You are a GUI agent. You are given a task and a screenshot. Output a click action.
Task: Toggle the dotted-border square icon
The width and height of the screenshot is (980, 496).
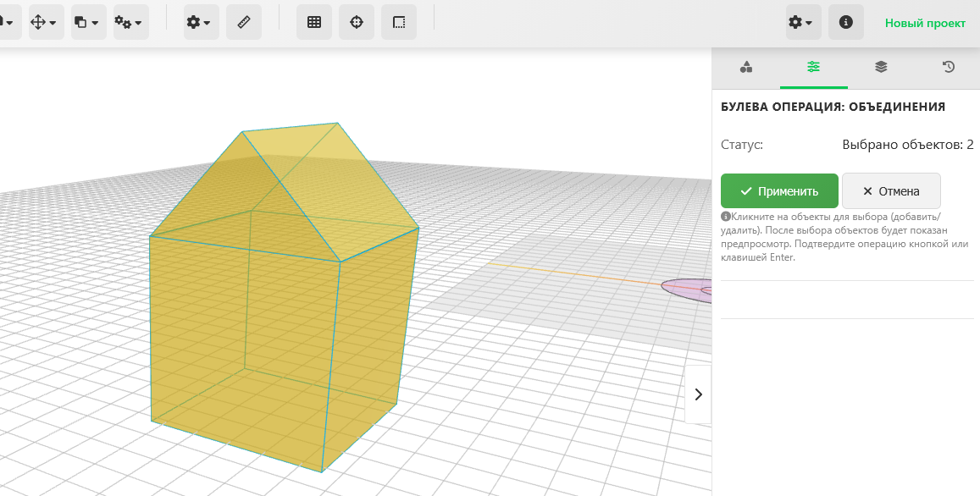399,22
